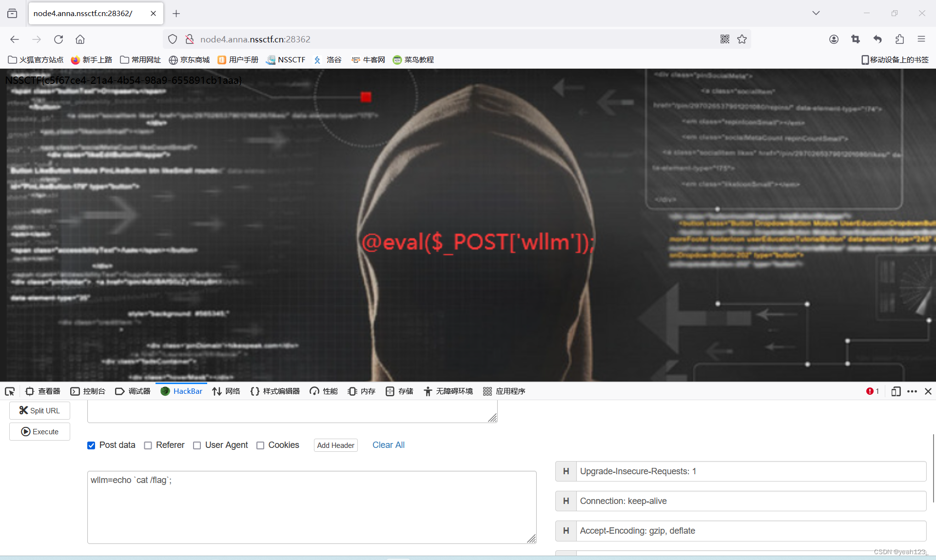The image size is (936, 560).
Task: Click the Clear All link
Action: click(x=388, y=445)
